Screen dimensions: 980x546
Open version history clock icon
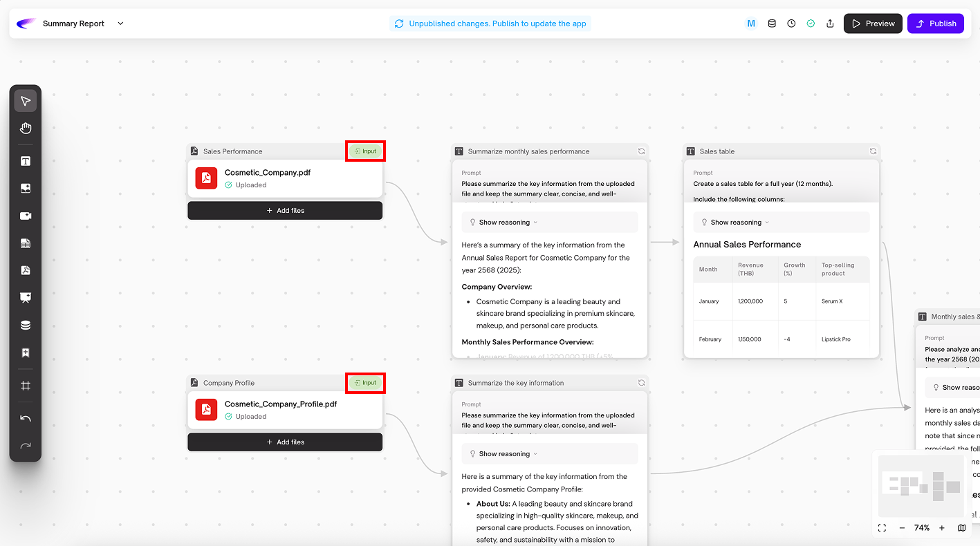(791, 23)
